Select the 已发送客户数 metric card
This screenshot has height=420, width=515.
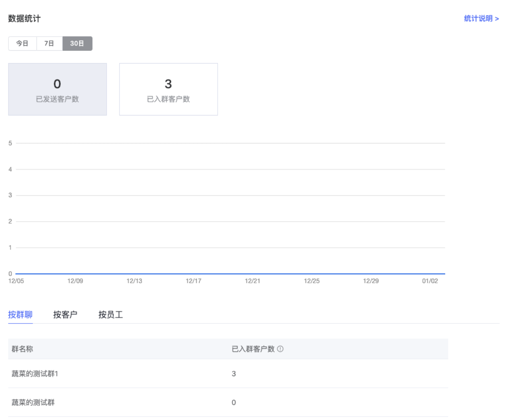click(x=58, y=89)
